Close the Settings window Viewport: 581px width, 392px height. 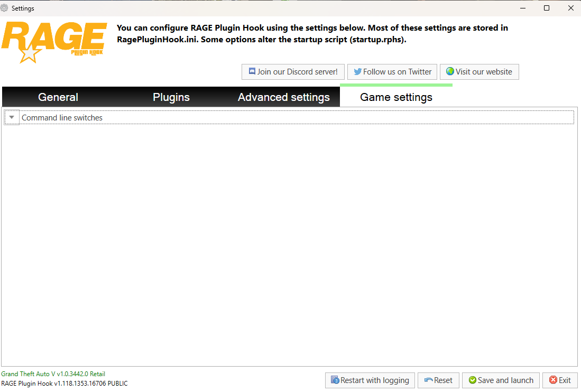tap(570, 8)
